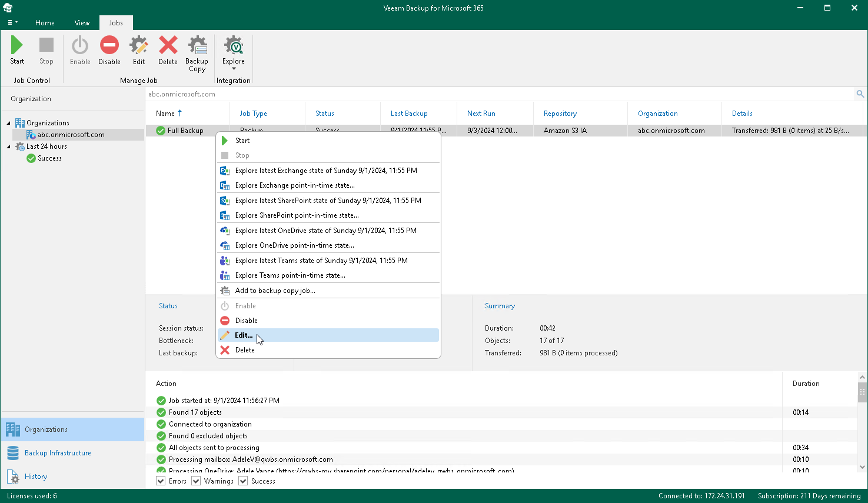Click the Duration column header in log
This screenshot has width=868, height=503.
806,384
